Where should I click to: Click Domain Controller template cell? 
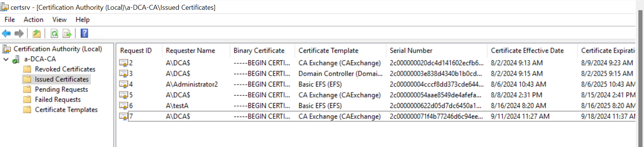point(340,74)
